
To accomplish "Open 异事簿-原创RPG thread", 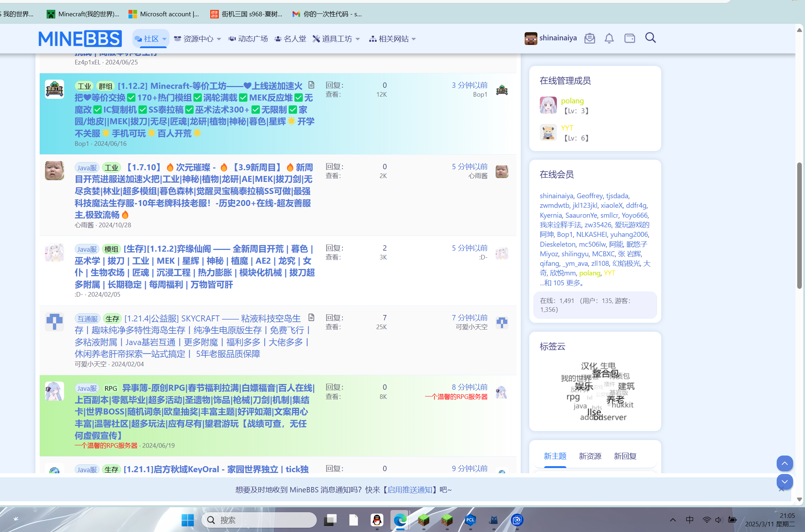I will [x=195, y=411].
